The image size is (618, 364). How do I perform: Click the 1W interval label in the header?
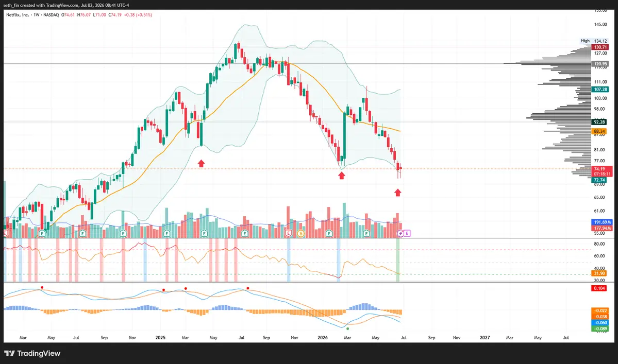(x=36, y=15)
